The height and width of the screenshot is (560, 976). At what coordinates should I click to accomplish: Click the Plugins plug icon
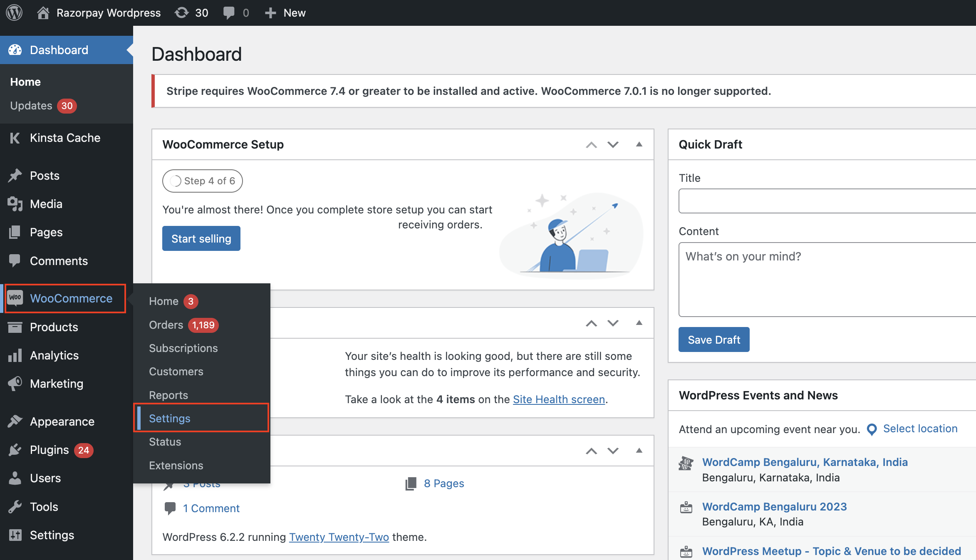(15, 450)
